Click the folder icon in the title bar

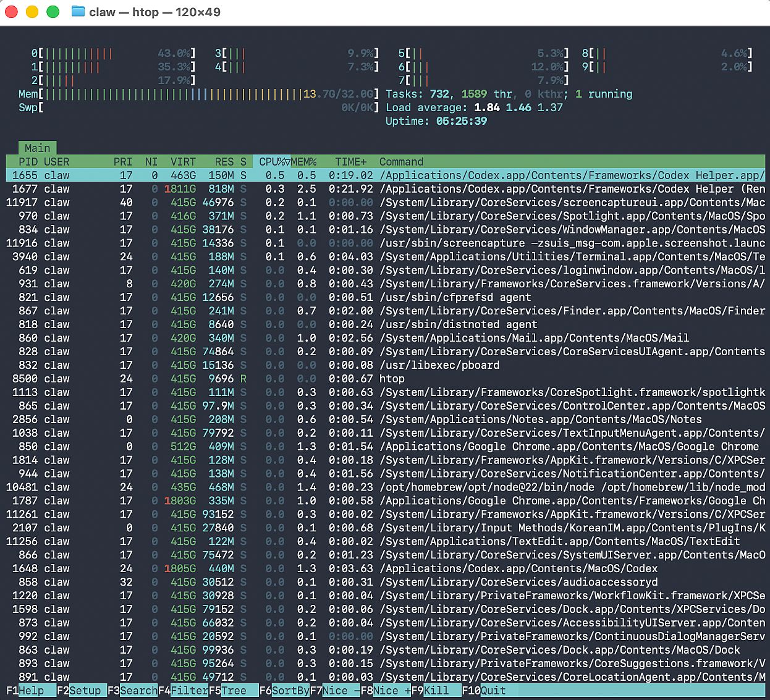tap(78, 12)
